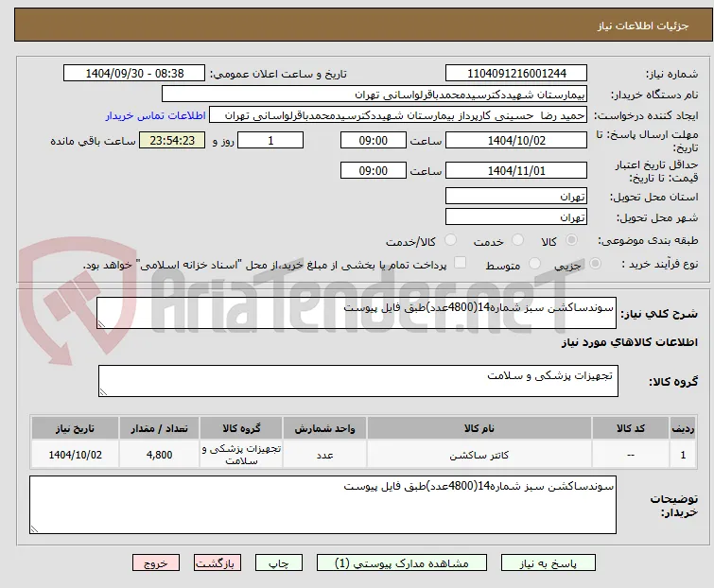Click resize handle of گروه کالا box
The width and height of the screenshot is (714, 588).
[x=103, y=391]
